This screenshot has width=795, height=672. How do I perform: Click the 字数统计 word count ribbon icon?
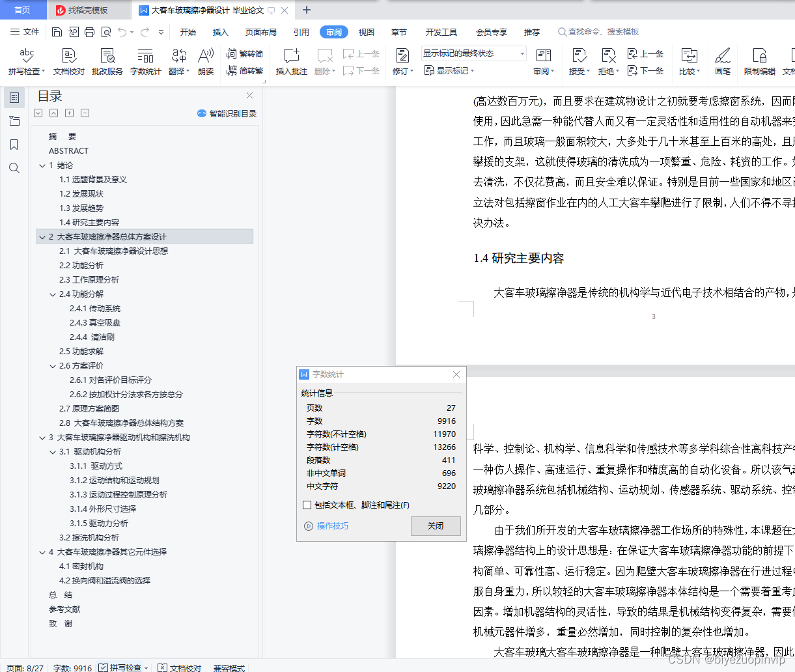[x=146, y=62]
